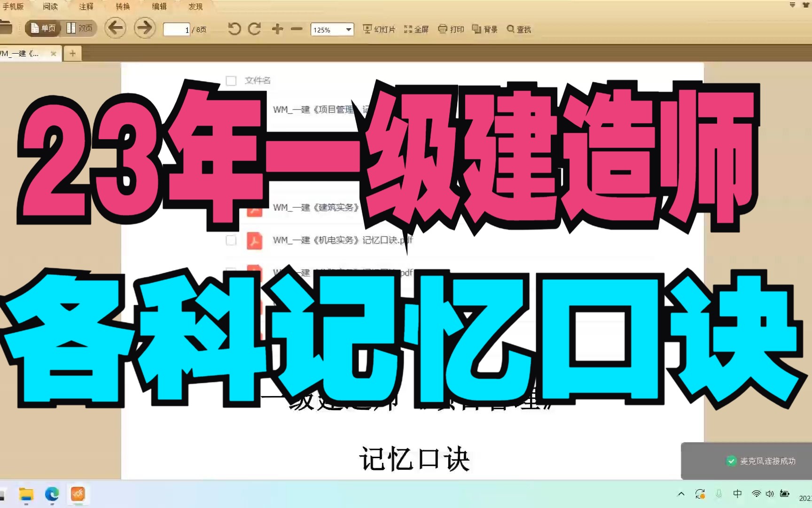Add a new tab with plus button
The image size is (812, 508).
pos(72,54)
